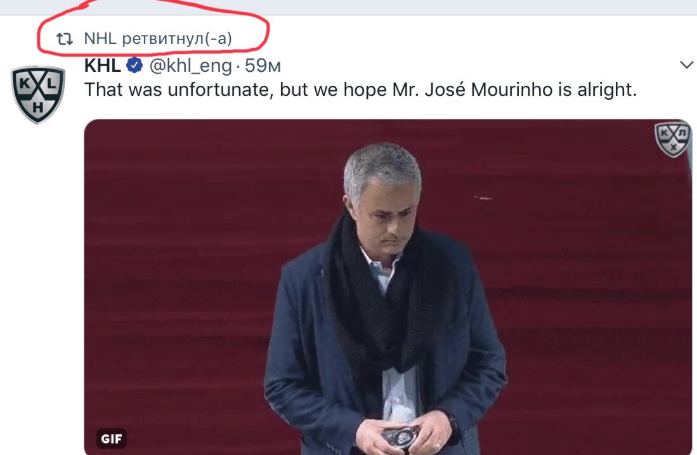Visit the @khl_eng handle
Screen dimensions: 697x455
190,66
